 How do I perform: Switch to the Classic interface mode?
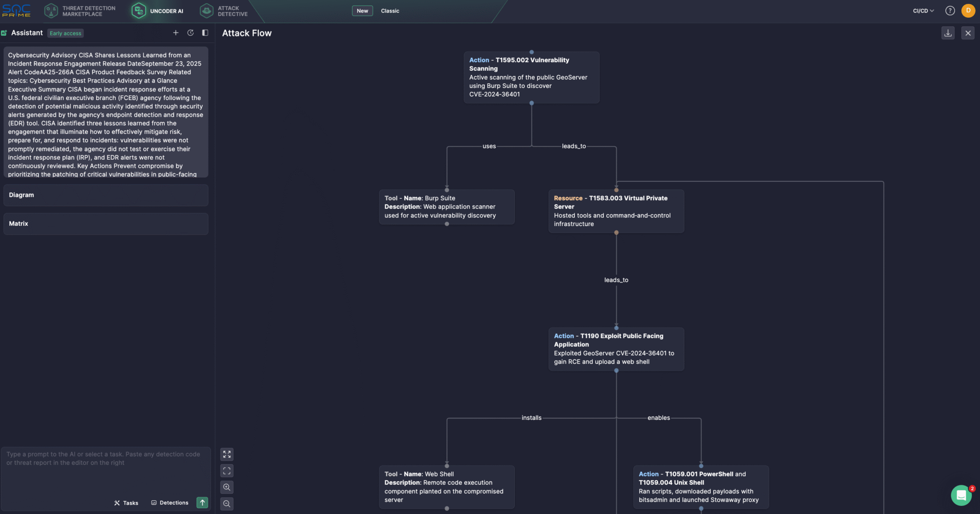click(x=390, y=11)
